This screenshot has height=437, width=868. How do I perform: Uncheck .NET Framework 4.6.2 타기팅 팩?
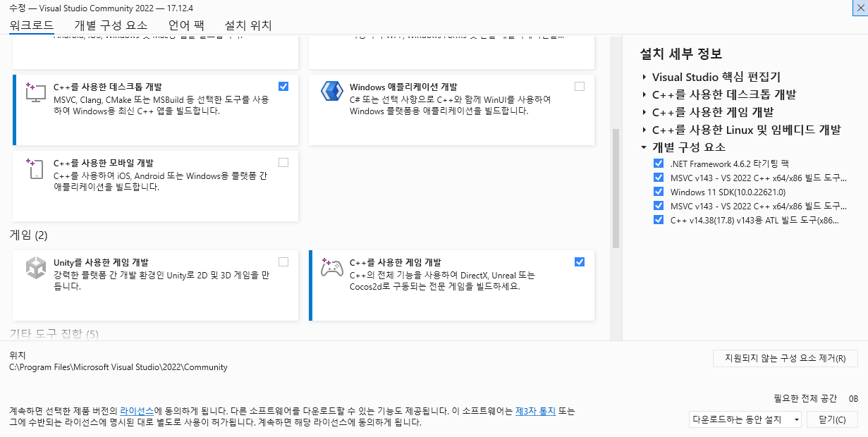tap(659, 163)
